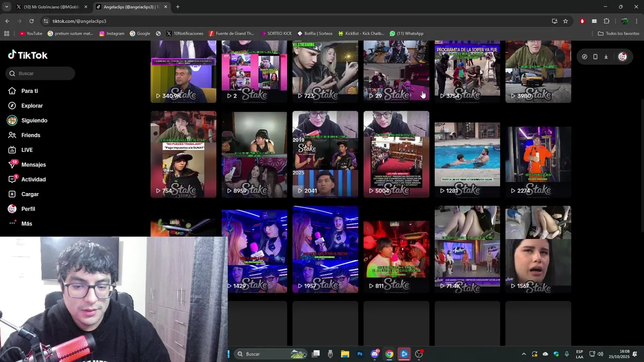Open the red hand adblock extension
This screenshot has height=362, width=644.
(582, 21)
